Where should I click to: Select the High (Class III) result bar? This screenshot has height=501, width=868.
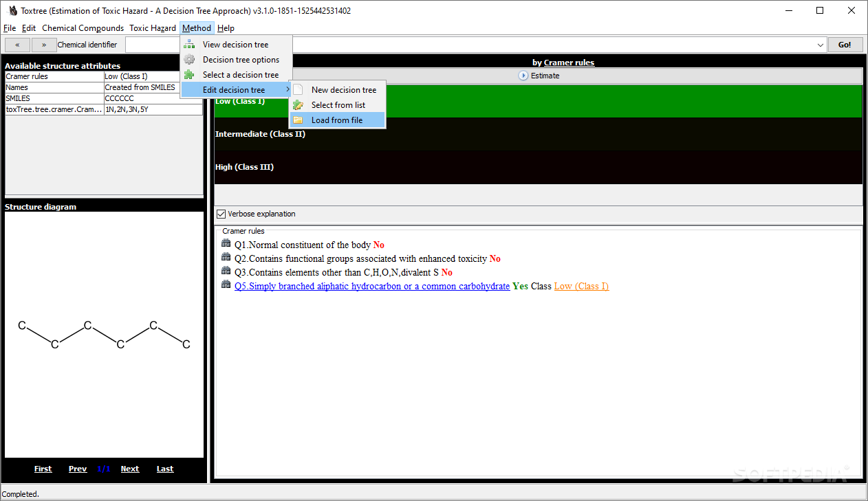[539, 167]
